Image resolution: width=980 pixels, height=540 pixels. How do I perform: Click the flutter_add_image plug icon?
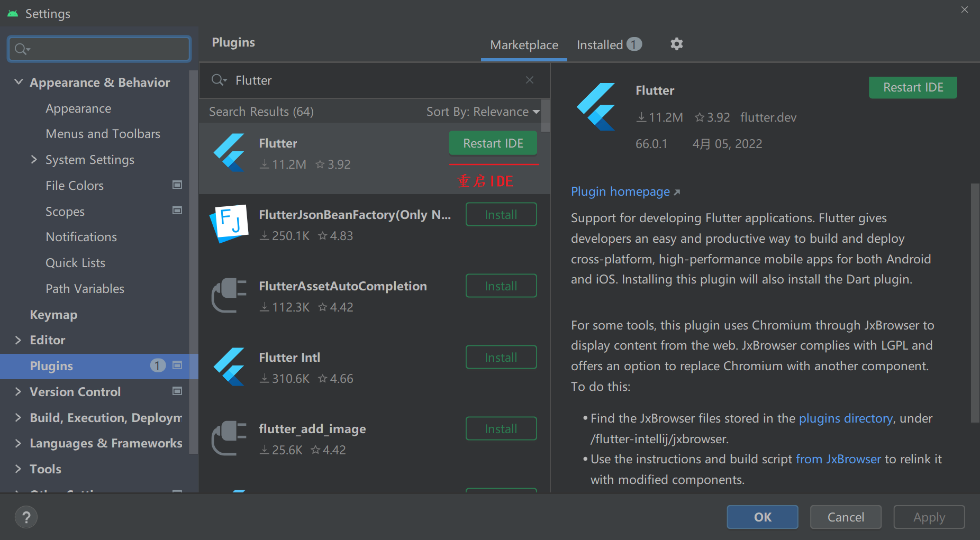229,438
